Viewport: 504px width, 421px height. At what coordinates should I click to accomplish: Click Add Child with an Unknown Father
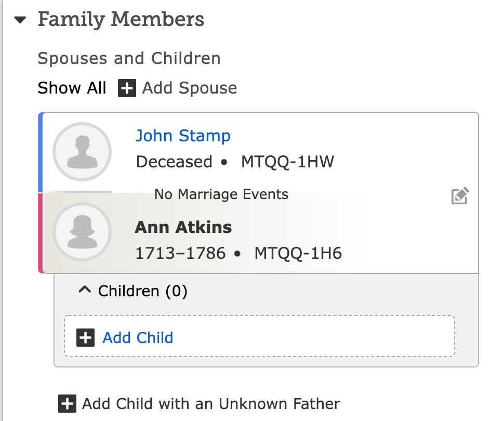pos(211,404)
